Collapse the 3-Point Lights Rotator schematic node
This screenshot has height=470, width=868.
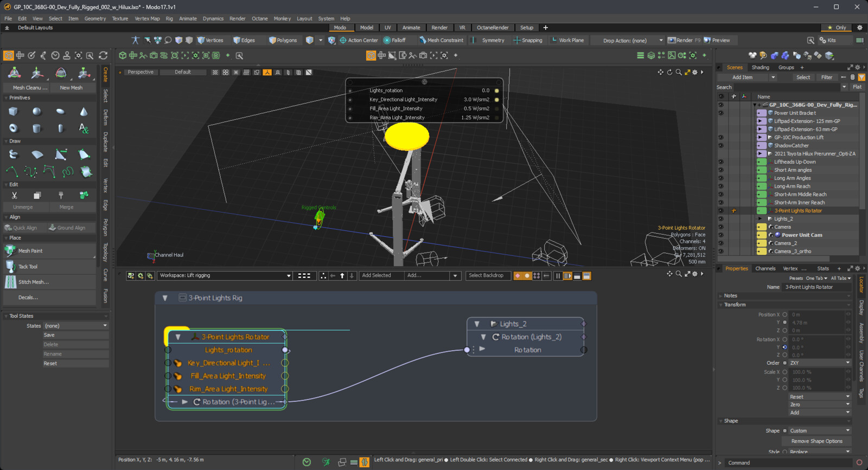(177, 337)
